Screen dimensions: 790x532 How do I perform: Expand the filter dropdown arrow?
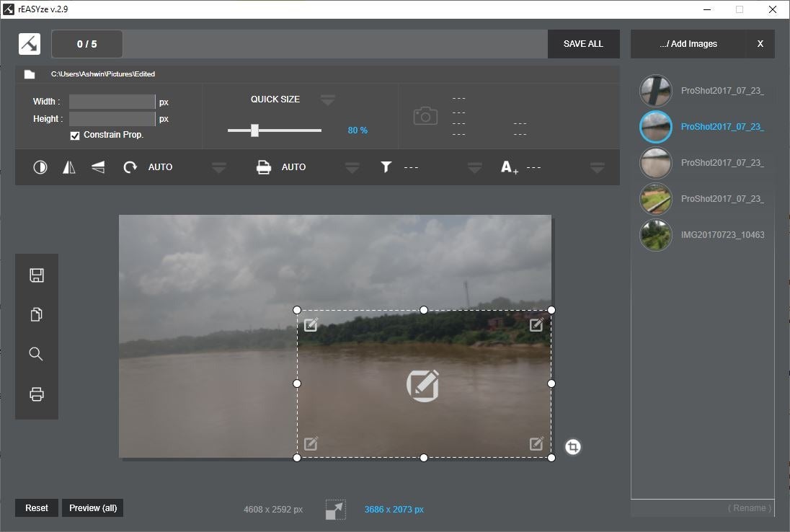(474, 168)
